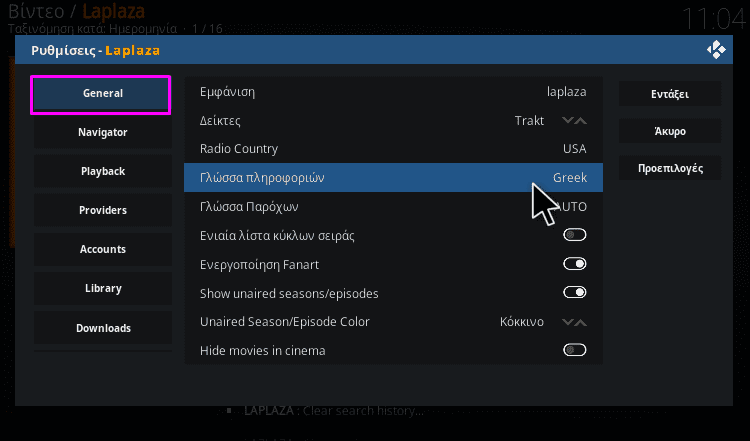This screenshot has width=750, height=441.
Task: Change the Radio Country USA setting
Action: tap(393, 149)
